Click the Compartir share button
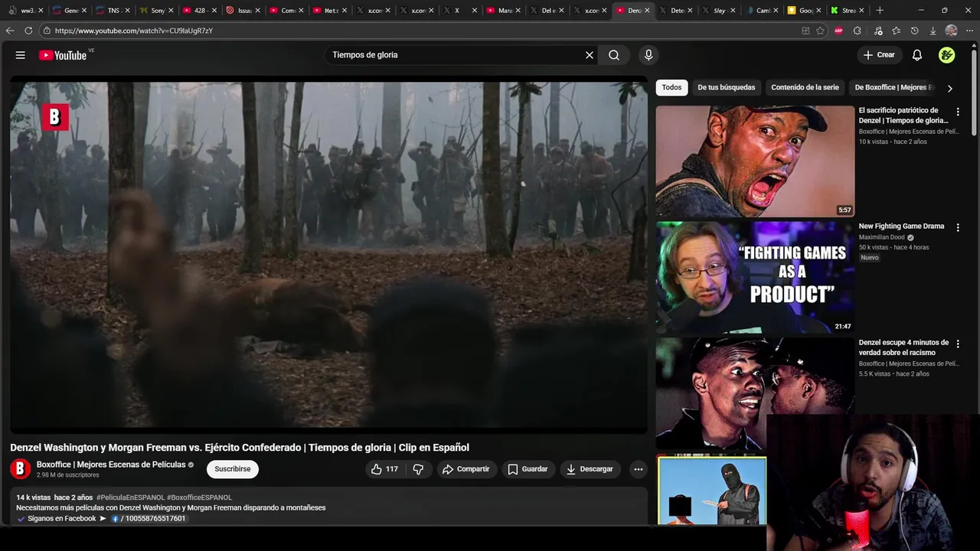Image resolution: width=980 pixels, height=551 pixels. point(465,469)
